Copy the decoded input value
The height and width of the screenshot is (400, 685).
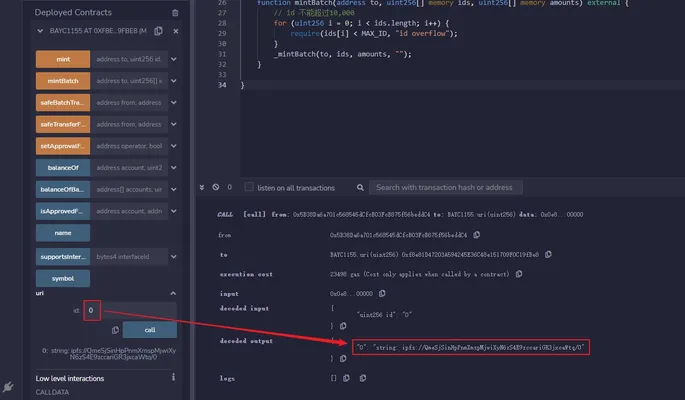pos(343,326)
